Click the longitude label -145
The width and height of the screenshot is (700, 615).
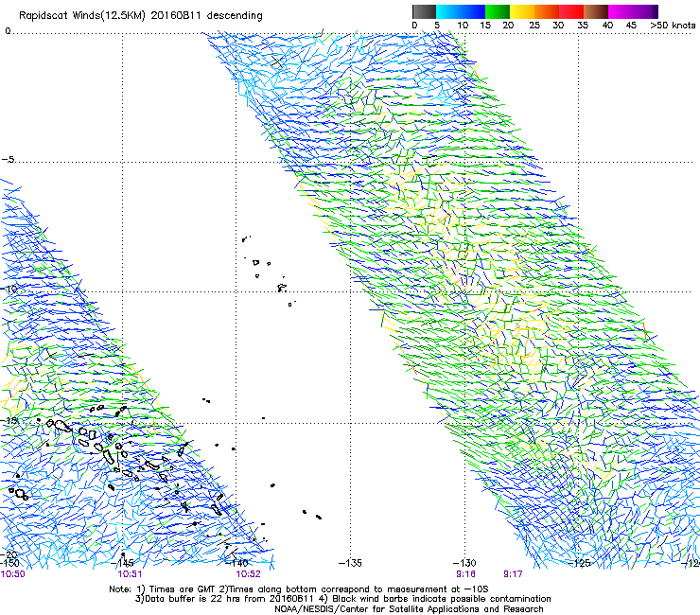coord(124,563)
